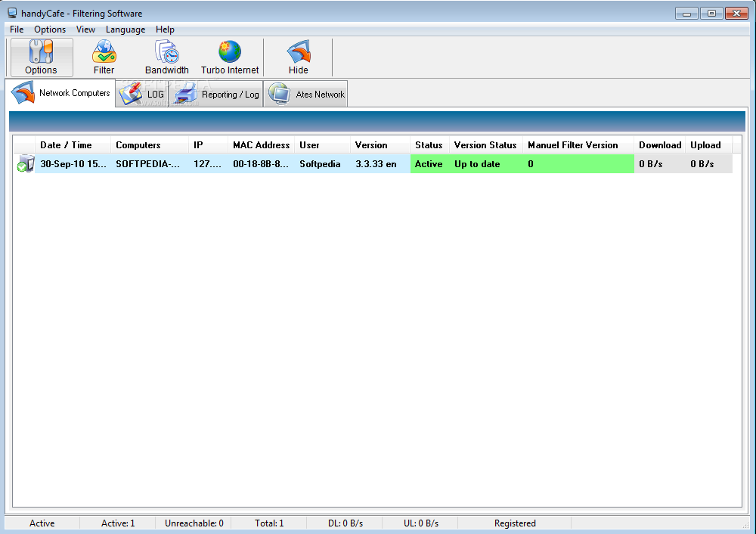
Task: Sort by the Status column header
Action: (429, 144)
